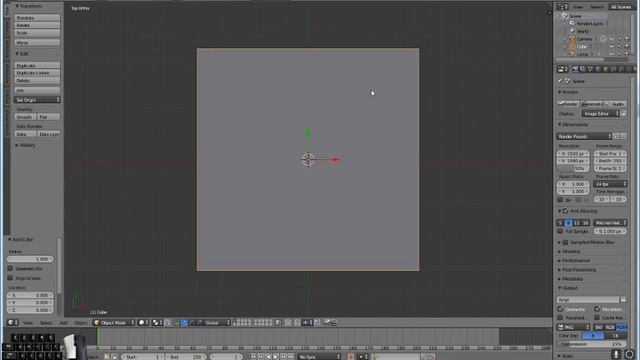Toggle the File Extensions checkbox

597,309
